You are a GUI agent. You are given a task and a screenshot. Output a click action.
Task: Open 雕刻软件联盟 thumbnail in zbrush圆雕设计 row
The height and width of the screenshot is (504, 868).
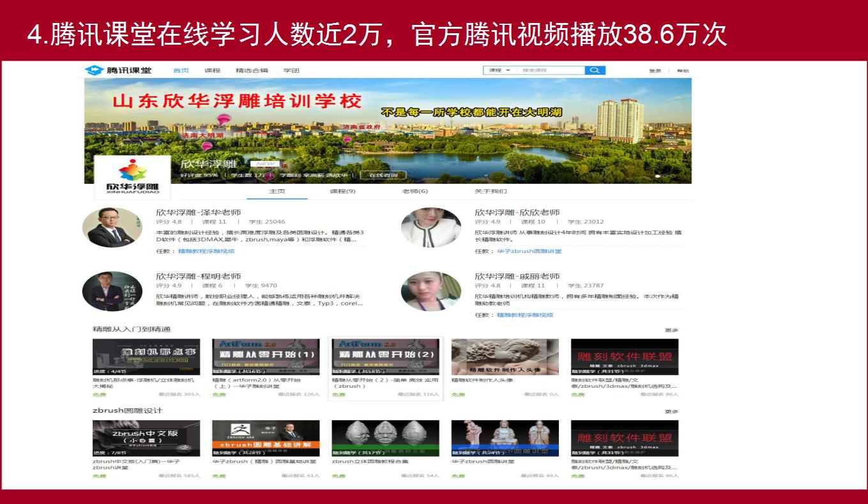click(x=625, y=438)
